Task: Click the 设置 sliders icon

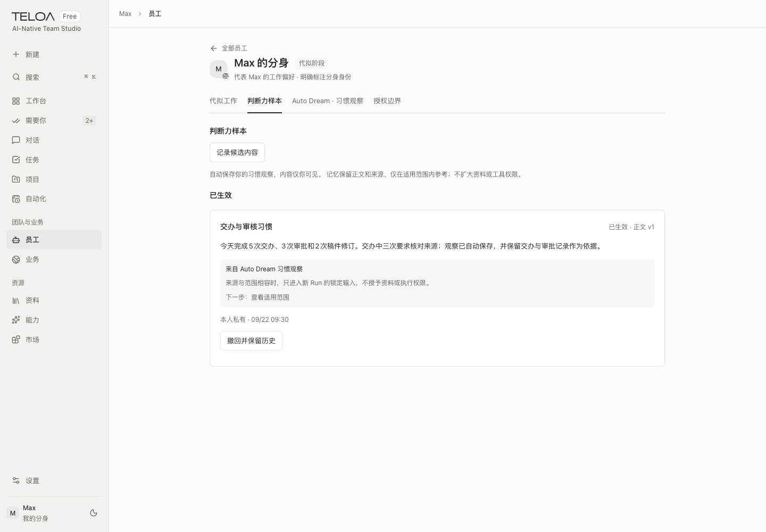Action: tap(16, 481)
